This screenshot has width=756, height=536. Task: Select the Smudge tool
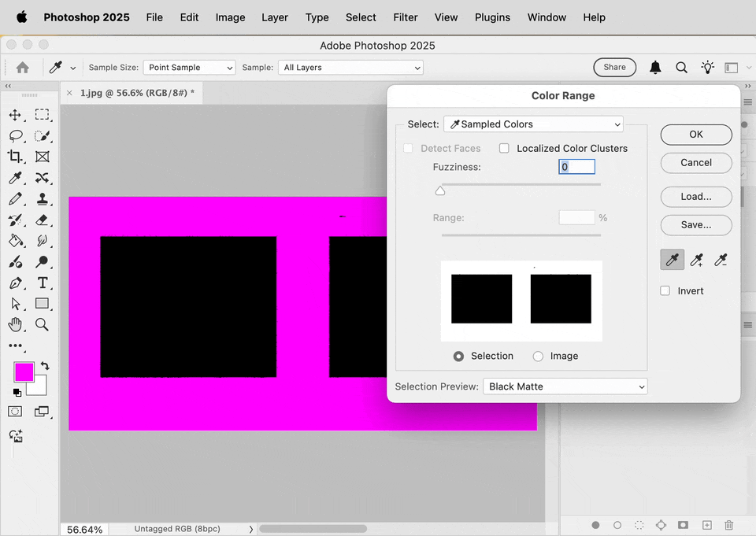42,241
